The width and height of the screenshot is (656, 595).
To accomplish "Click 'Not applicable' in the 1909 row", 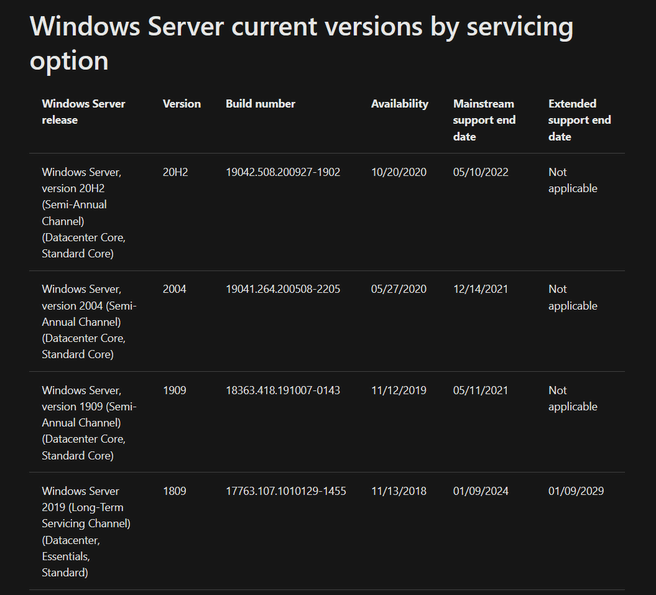I will 572,398.
